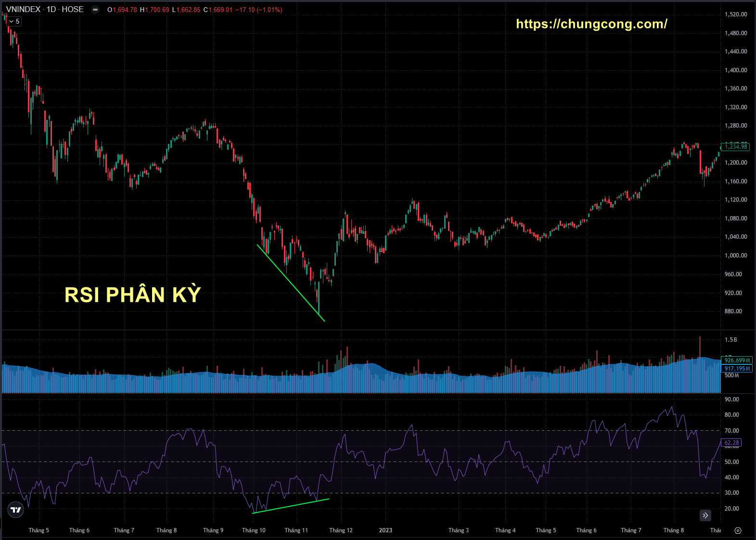Open the https://chungcong.com/ link text

click(x=591, y=24)
